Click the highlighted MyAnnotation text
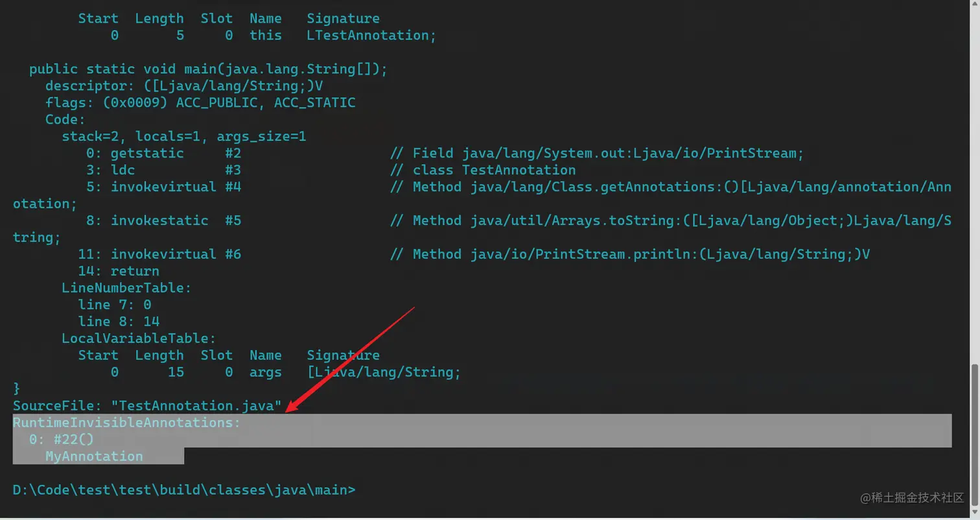980x520 pixels. (x=94, y=456)
